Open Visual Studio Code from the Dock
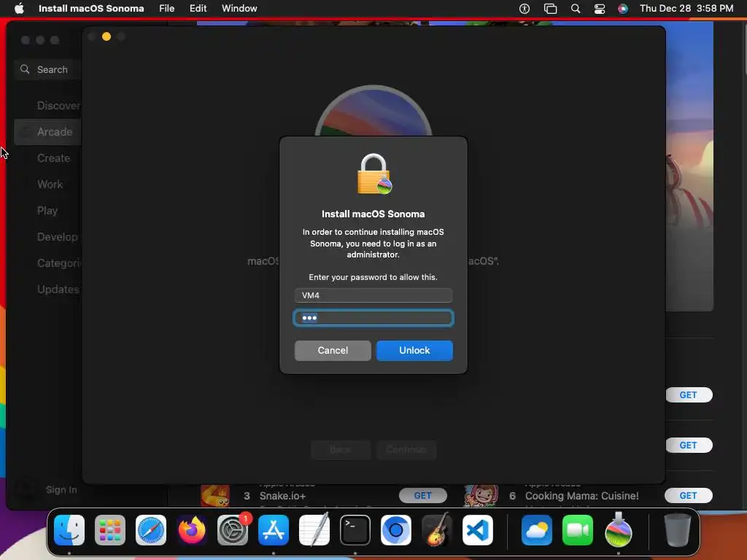This screenshot has height=560, width=747. (x=478, y=530)
